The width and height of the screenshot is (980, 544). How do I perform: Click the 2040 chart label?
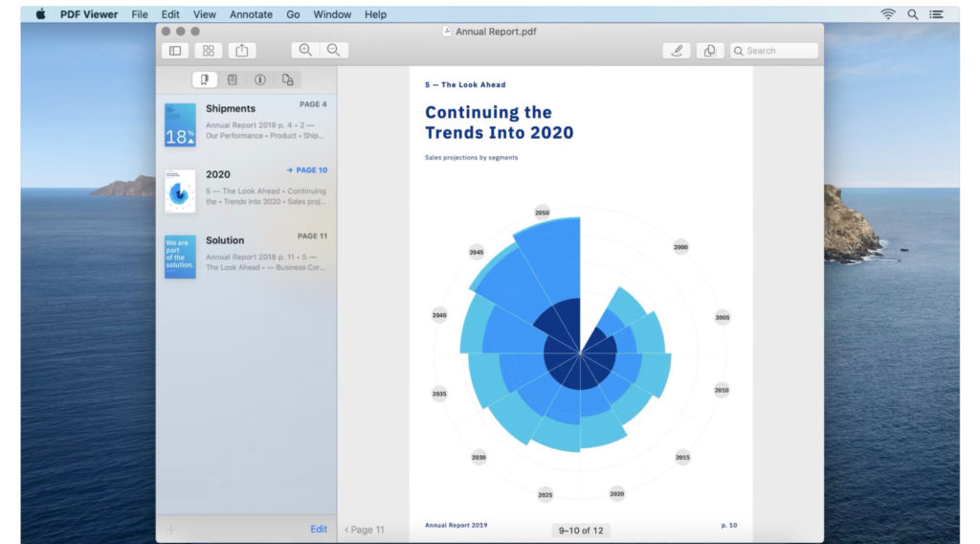pyautogui.click(x=439, y=315)
